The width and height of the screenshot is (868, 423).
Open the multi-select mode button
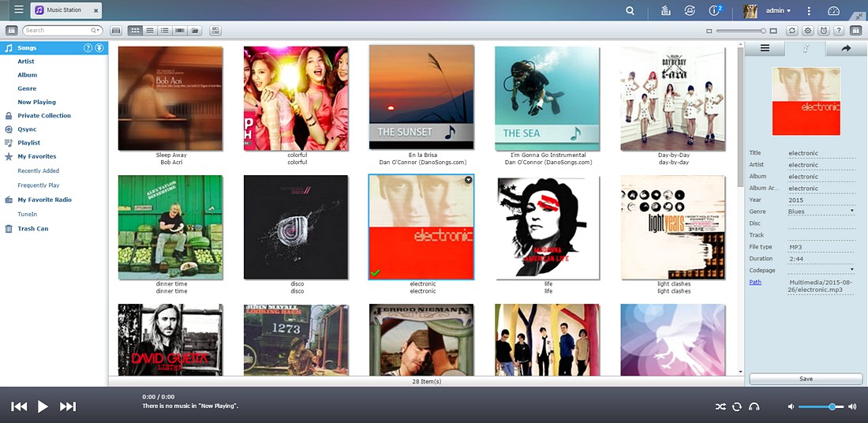[x=215, y=31]
